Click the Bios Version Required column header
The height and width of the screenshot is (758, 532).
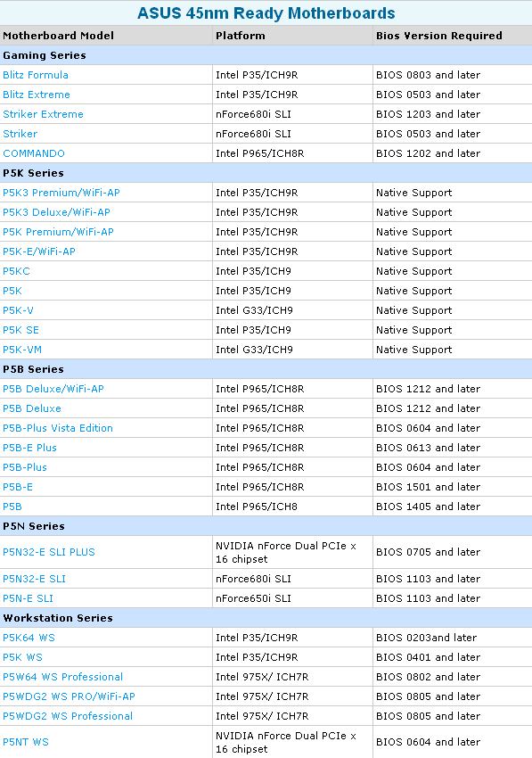click(439, 36)
